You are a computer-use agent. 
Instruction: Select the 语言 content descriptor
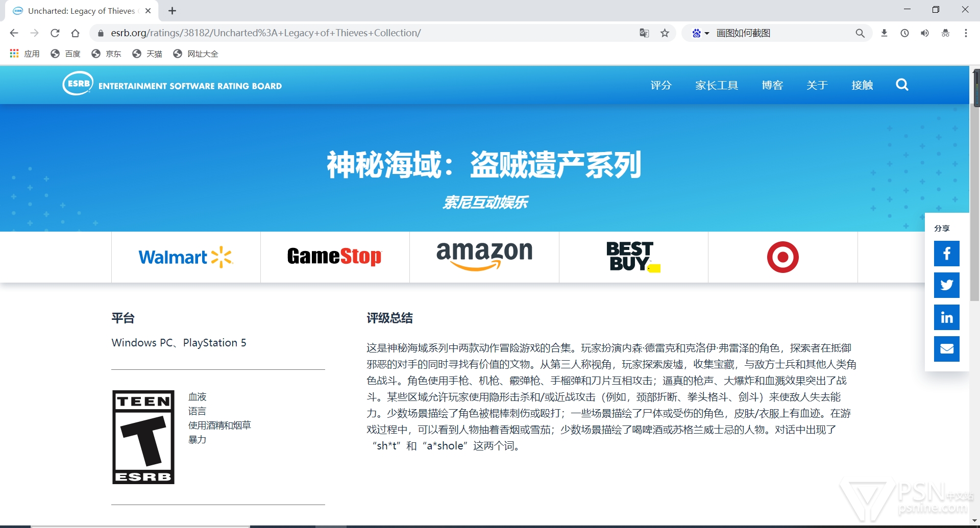[198, 411]
